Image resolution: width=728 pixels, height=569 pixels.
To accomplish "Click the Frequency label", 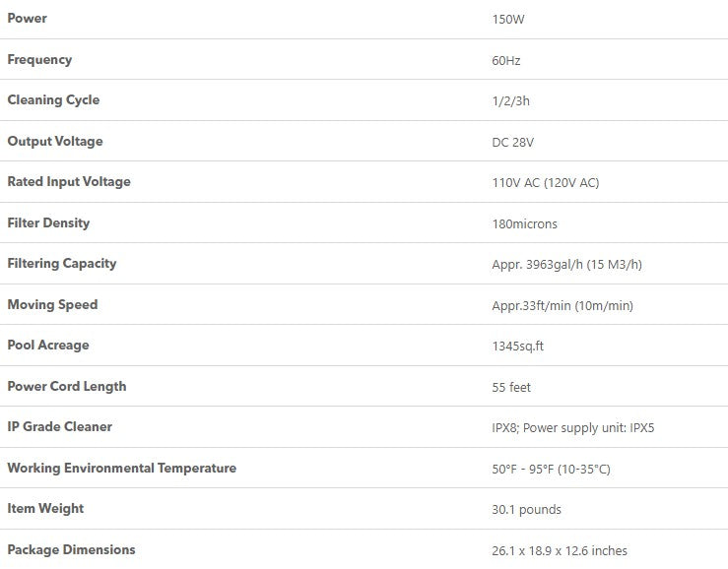I will (x=39, y=59).
